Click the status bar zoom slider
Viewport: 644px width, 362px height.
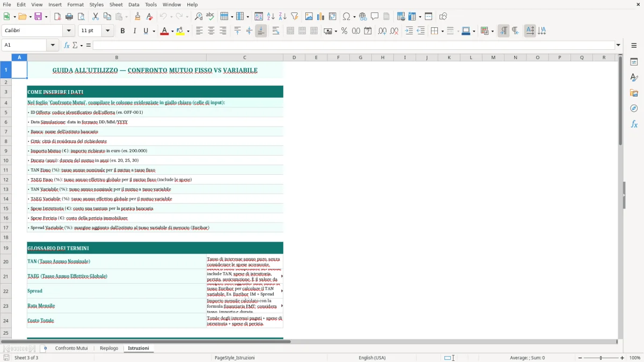(x=601, y=358)
